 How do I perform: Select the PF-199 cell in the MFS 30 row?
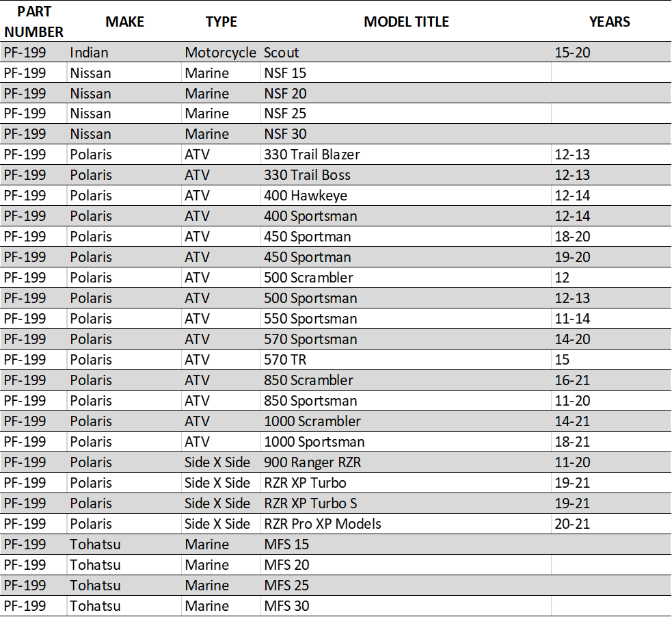34,606
